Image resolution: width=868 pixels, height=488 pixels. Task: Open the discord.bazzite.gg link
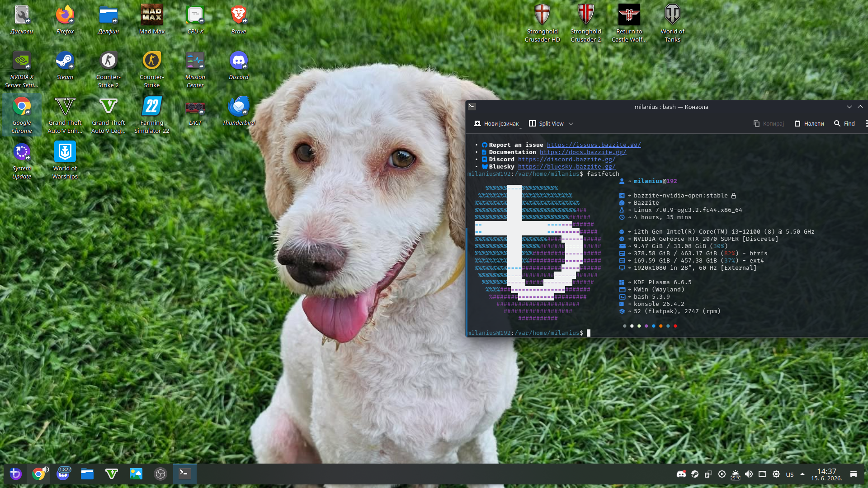point(567,160)
